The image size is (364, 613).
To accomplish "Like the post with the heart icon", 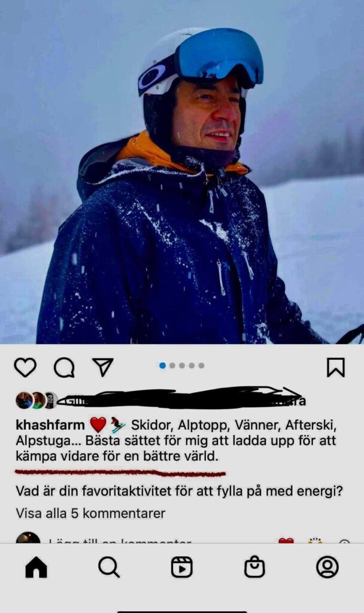I will tap(25, 368).
